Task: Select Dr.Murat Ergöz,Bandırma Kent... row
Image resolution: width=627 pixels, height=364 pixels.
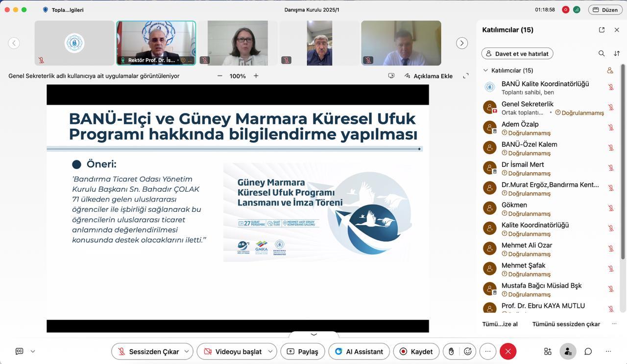Action: click(549, 188)
